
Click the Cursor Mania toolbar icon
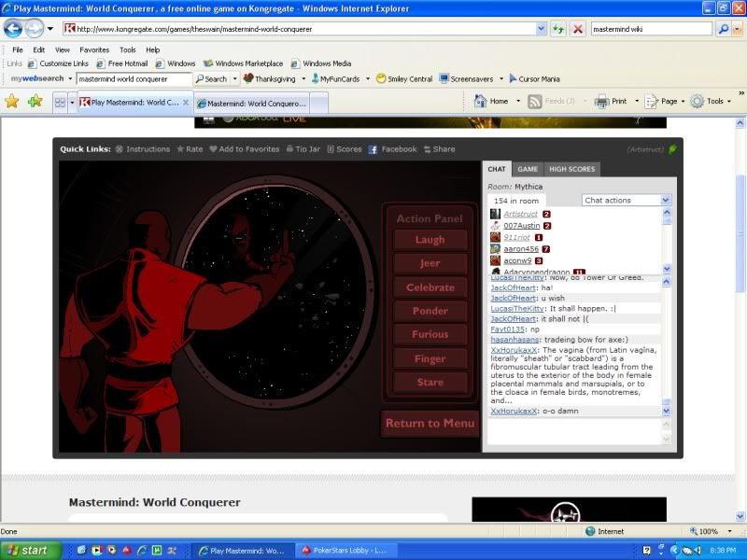(513, 78)
